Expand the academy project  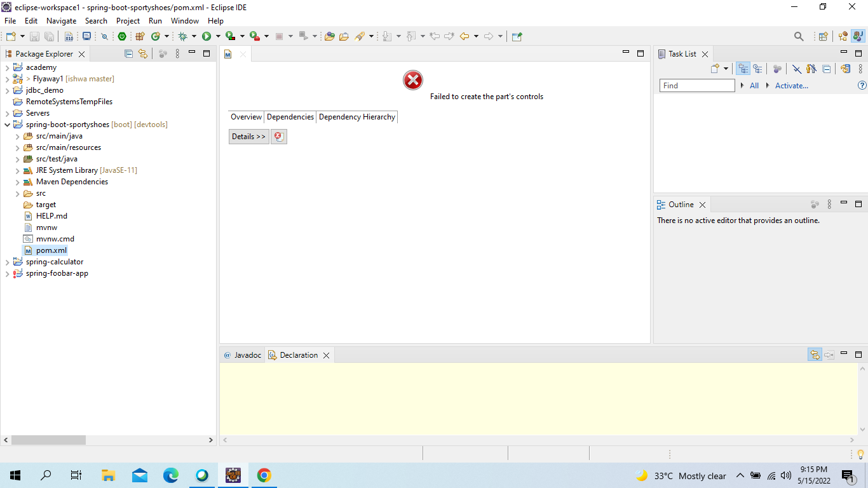coord(7,67)
